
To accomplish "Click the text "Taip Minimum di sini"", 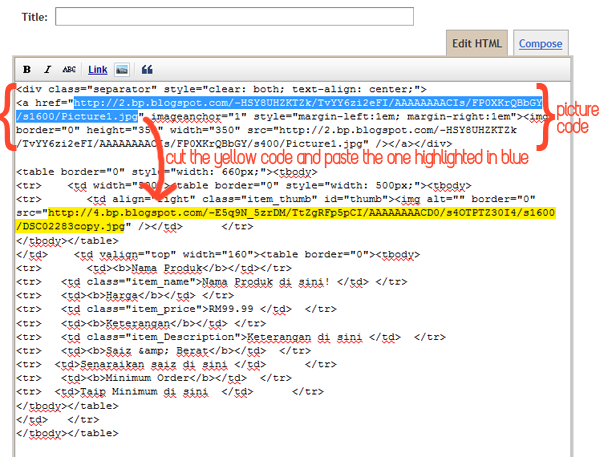I will (x=144, y=392).
